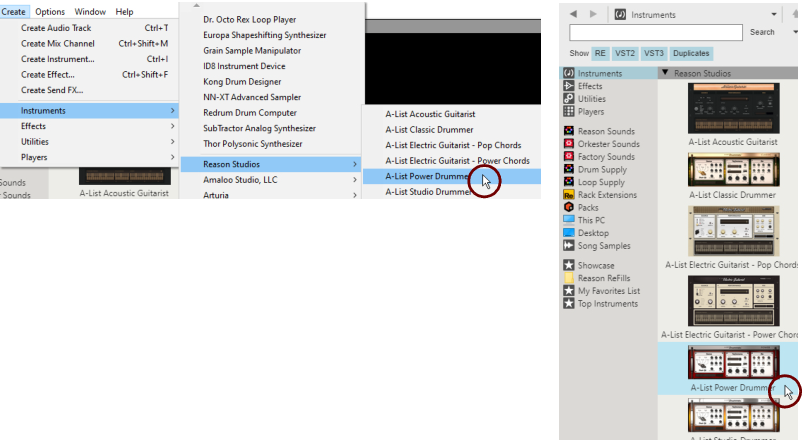Open My Favorites List icon
The image size is (803, 441).
568,290
